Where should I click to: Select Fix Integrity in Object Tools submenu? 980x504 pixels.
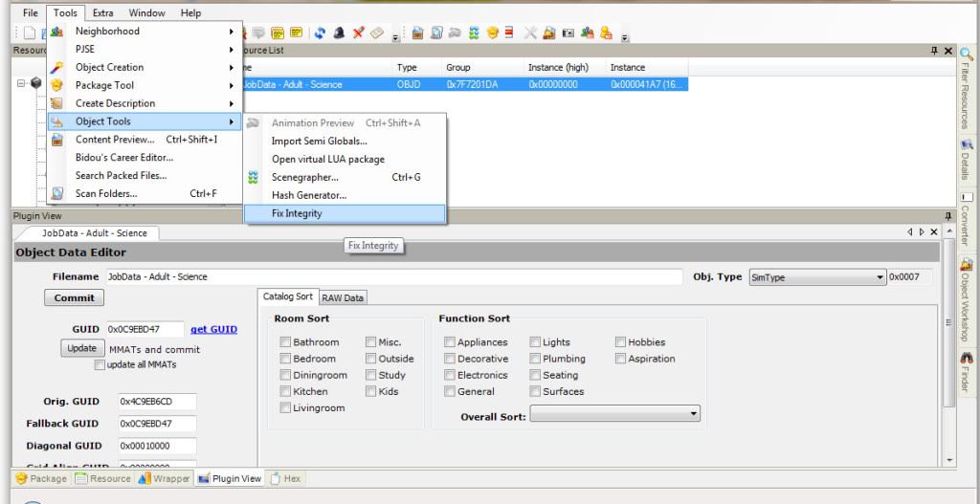click(345, 213)
